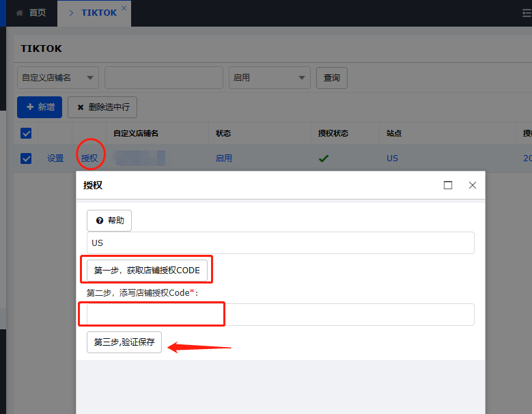Open the 自定义店铺名 filter dropdown
The width and height of the screenshot is (532, 414).
58,78
